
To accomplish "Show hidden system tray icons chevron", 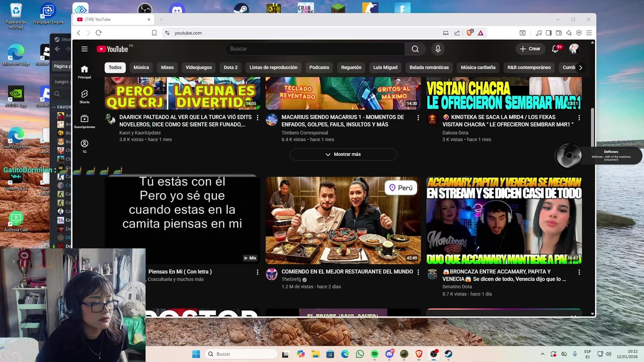I will pyautogui.click(x=542, y=354).
